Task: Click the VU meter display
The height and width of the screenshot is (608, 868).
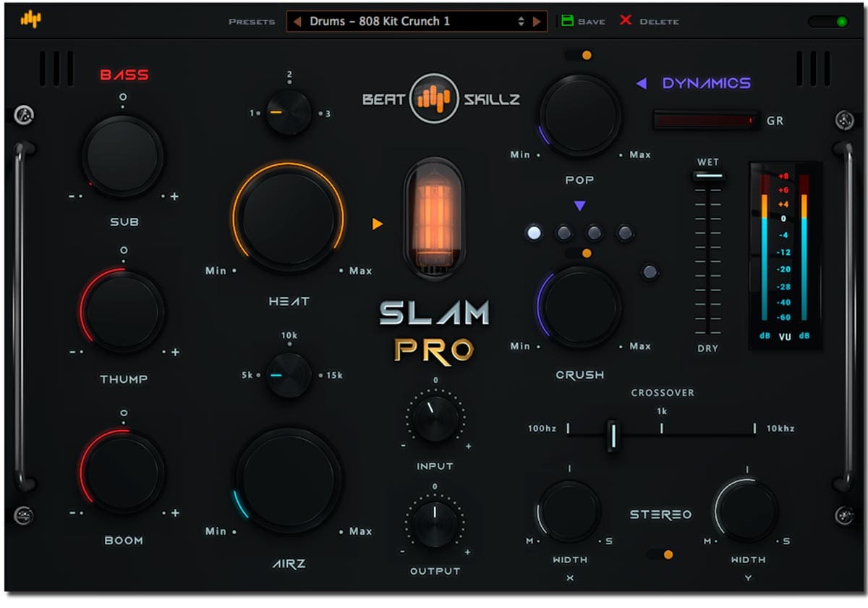Action: (785, 255)
